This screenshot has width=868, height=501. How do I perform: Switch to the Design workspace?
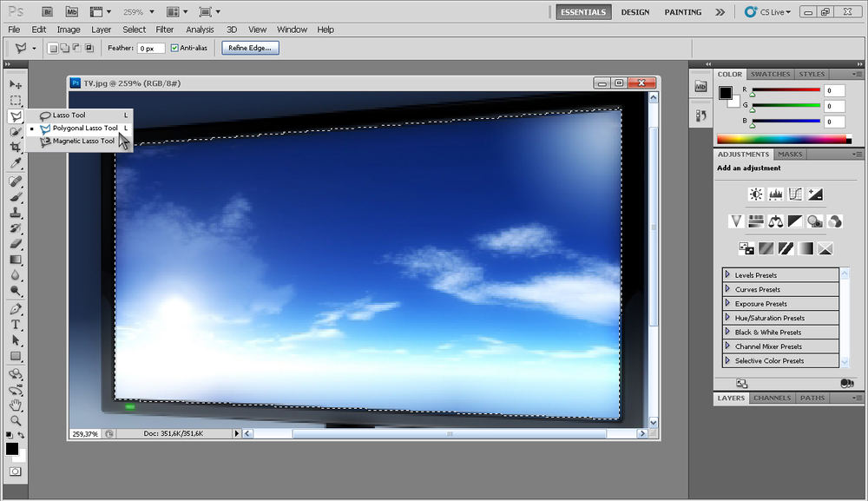point(635,12)
